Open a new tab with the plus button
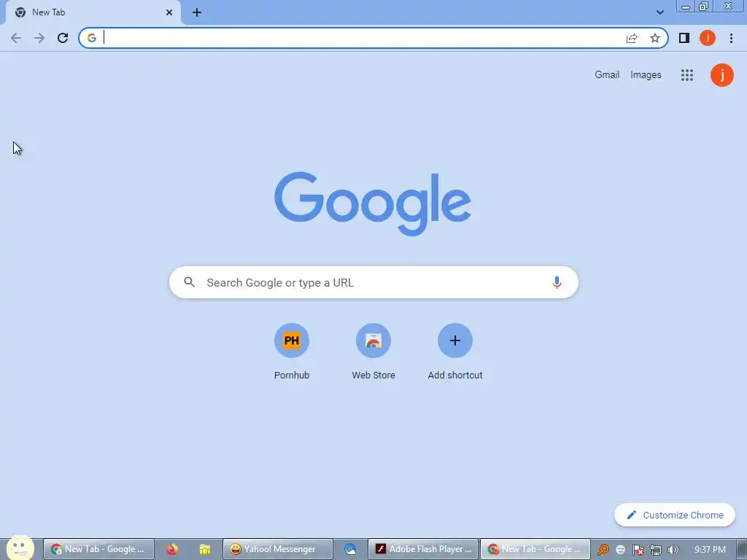This screenshot has height=560, width=747. [x=197, y=12]
